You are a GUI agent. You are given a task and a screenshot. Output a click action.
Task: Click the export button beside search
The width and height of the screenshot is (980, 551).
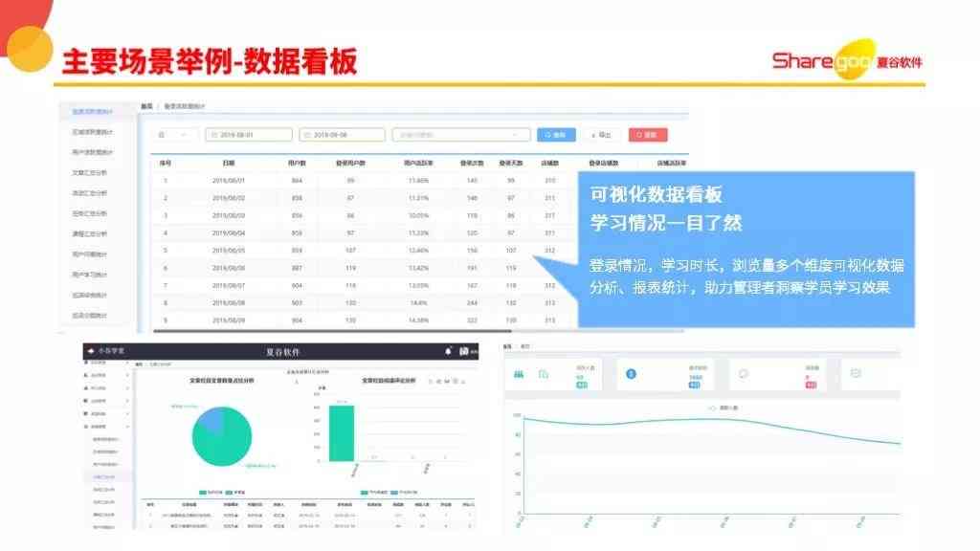[x=601, y=135]
